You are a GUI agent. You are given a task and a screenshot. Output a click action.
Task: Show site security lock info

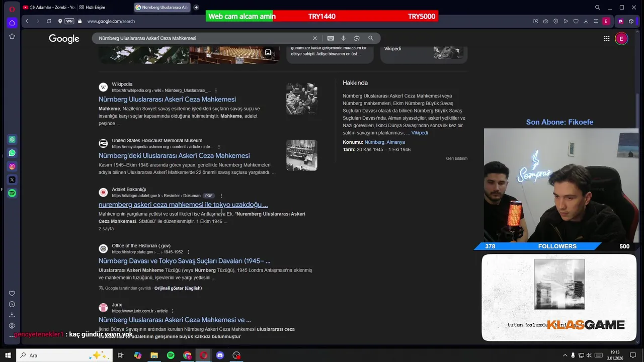pos(79,21)
